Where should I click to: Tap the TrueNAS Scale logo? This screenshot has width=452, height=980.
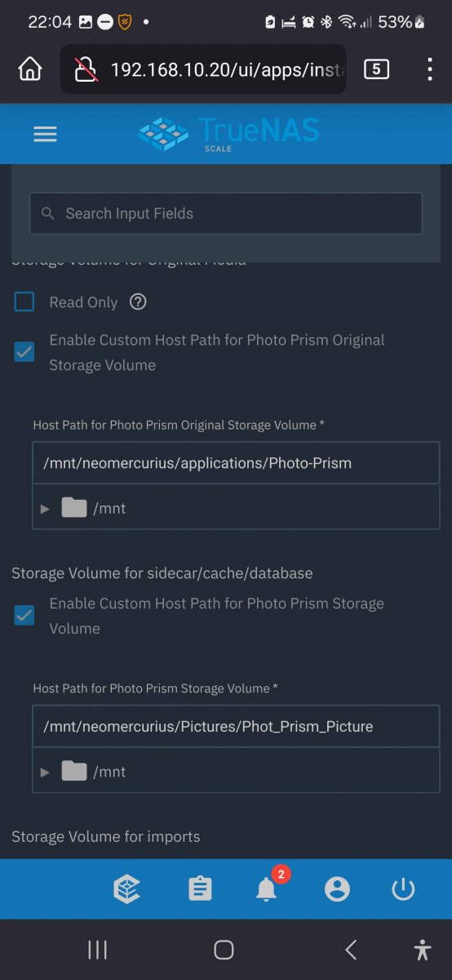coord(228,134)
